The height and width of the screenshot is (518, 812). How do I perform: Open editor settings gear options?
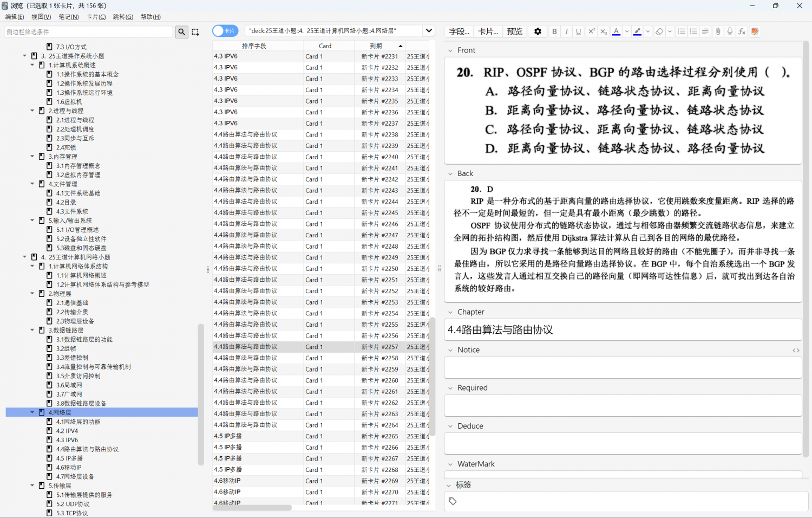point(538,31)
